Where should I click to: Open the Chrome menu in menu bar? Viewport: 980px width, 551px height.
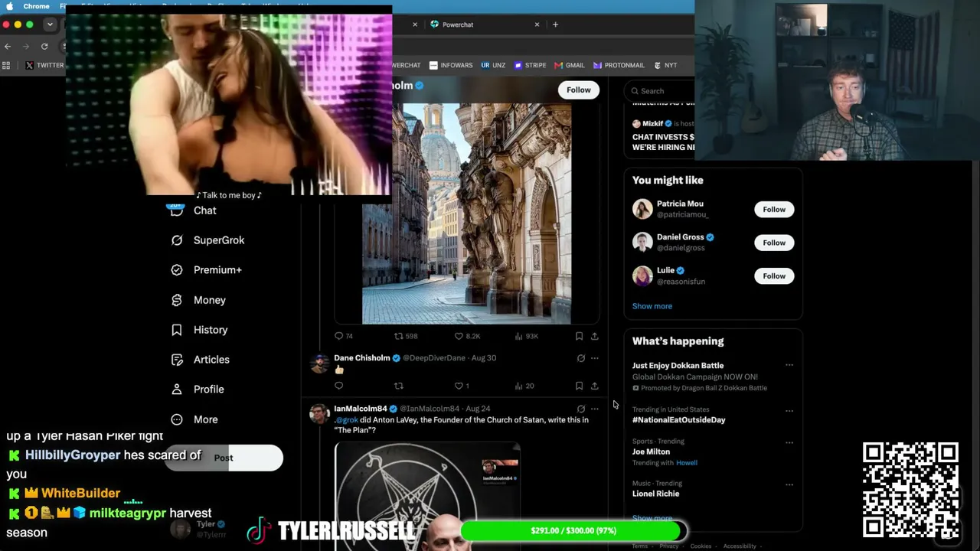(x=37, y=6)
